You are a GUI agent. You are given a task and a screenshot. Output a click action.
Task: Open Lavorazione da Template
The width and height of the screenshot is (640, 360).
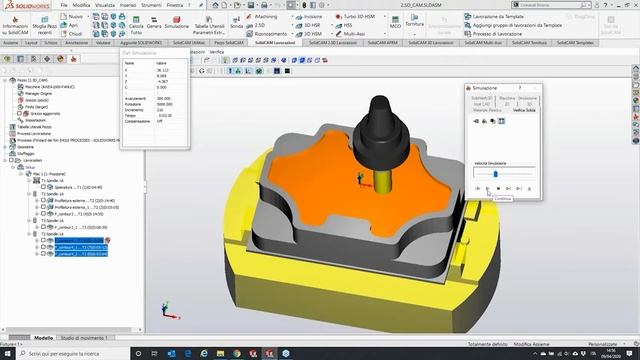pos(494,17)
